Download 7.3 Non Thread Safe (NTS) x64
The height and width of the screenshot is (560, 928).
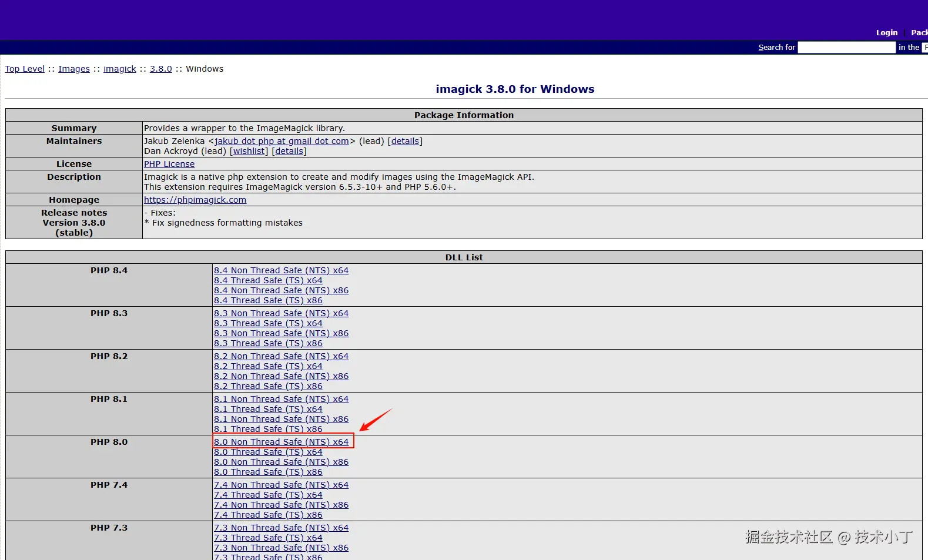point(281,528)
